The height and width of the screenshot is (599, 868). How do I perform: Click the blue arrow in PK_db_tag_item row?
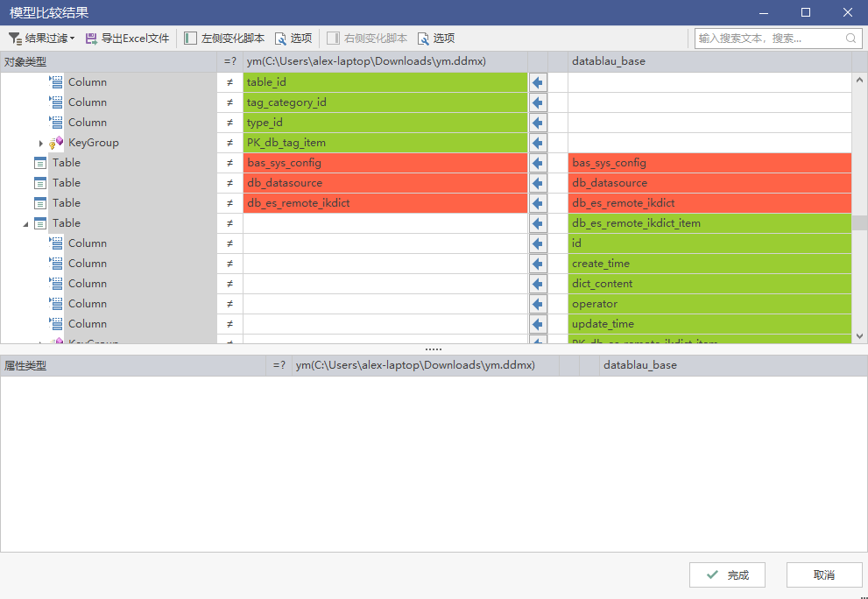(x=538, y=143)
